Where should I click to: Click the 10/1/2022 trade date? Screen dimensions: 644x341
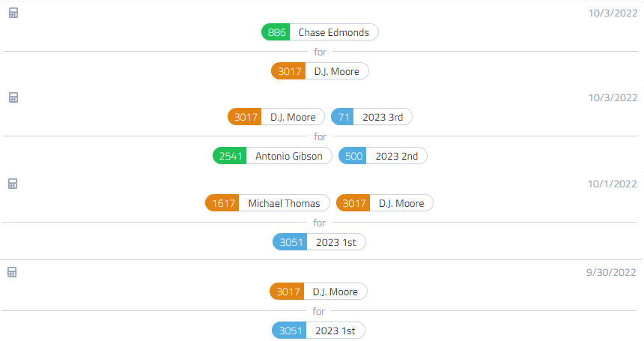point(612,184)
